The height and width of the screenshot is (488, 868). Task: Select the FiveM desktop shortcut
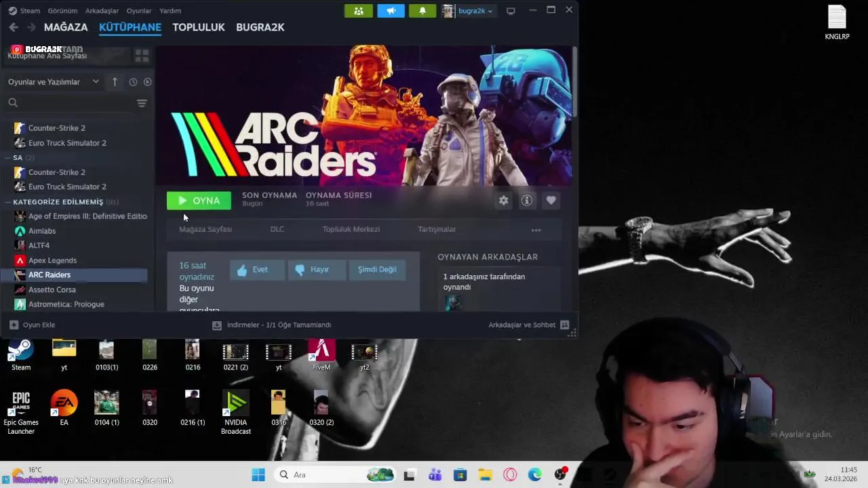[321, 355]
